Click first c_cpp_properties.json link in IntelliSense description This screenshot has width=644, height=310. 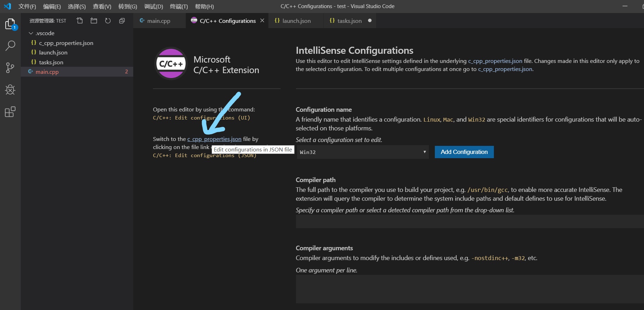(x=495, y=61)
